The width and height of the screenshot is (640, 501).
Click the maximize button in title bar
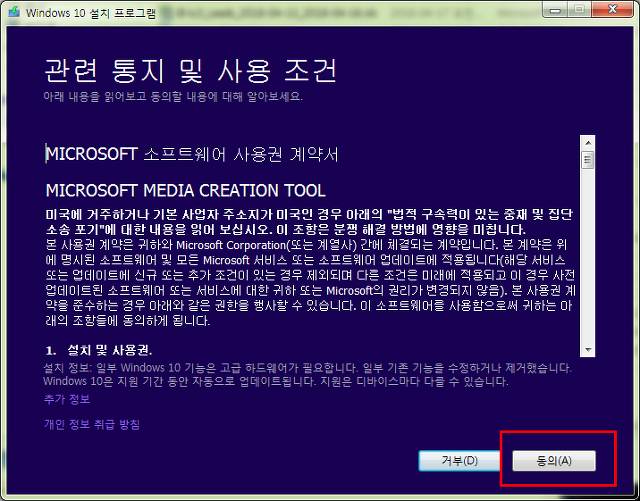pos(579,10)
